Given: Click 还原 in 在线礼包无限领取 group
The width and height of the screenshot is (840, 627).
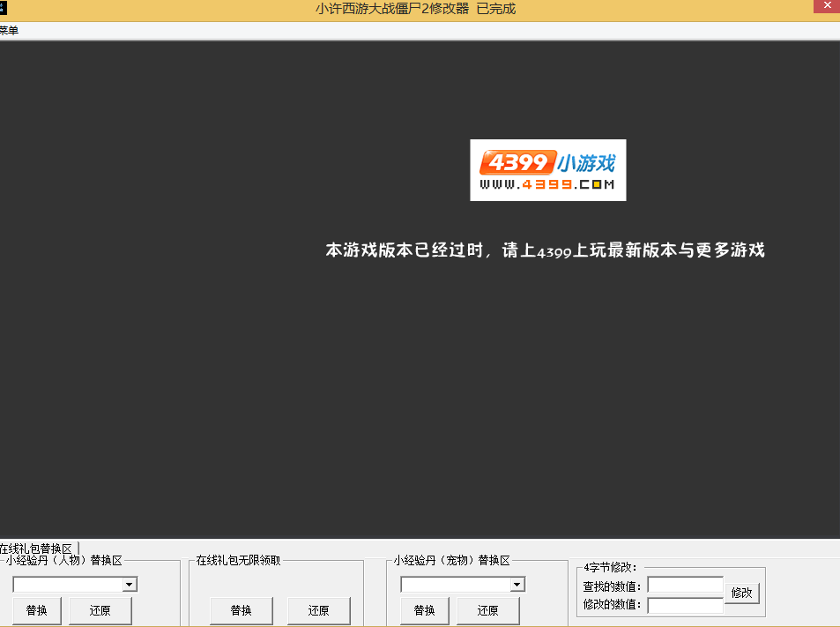Looking at the screenshot, I should pos(319,610).
